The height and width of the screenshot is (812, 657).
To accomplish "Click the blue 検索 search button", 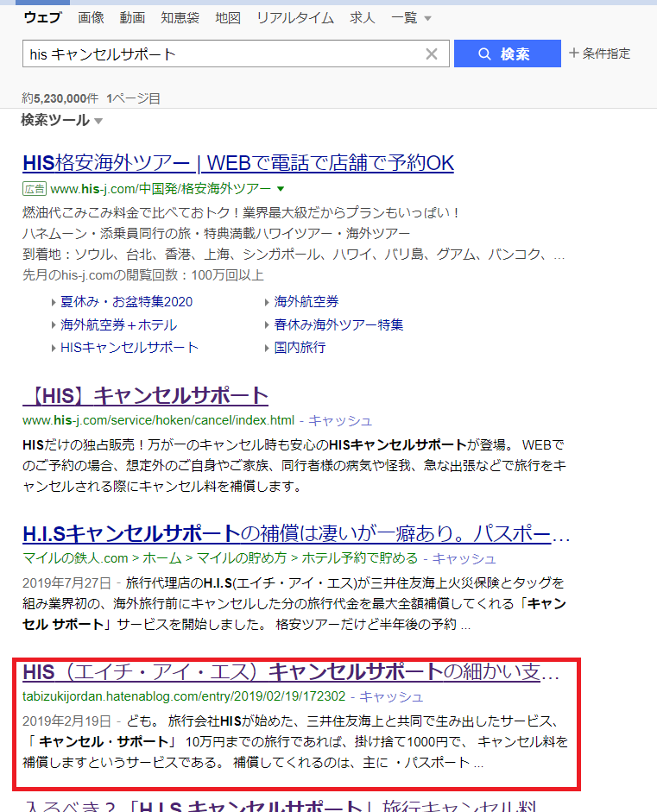I will coord(508,54).
